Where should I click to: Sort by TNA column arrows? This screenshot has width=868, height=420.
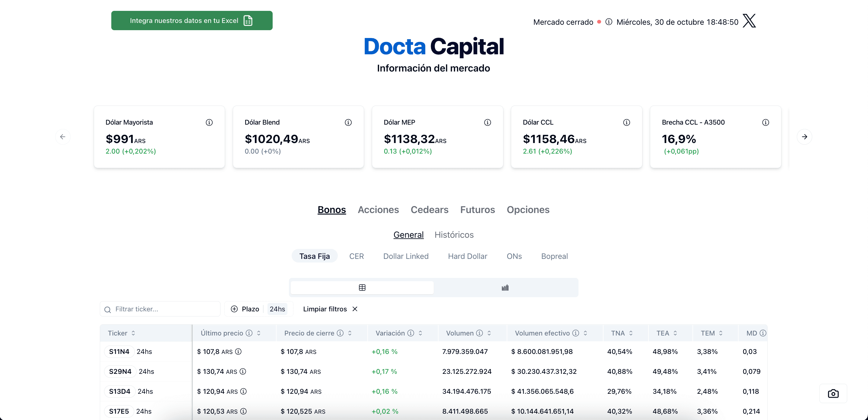tap(631, 333)
